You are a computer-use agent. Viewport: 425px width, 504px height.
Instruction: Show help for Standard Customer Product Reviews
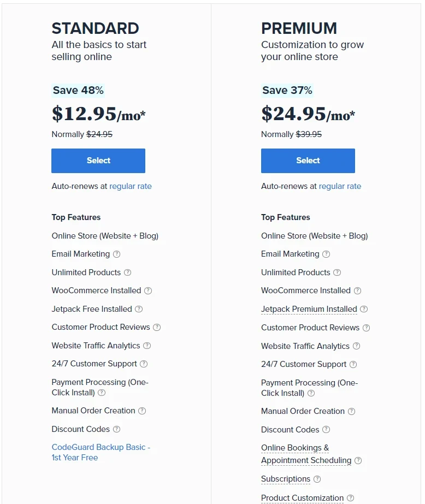pyautogui.click(x=157, y=327)
